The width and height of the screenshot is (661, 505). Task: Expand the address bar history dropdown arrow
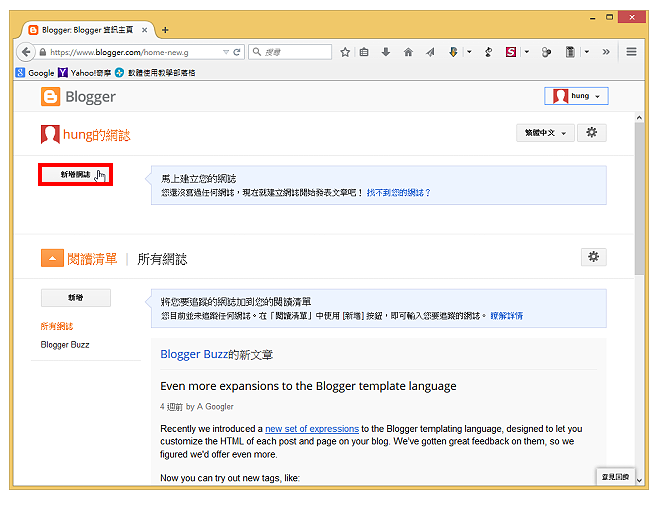(226, 52)
